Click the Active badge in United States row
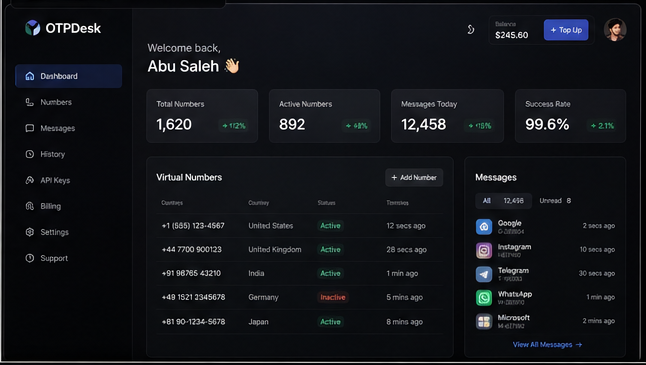646x365 pixels. coord(330,226)
